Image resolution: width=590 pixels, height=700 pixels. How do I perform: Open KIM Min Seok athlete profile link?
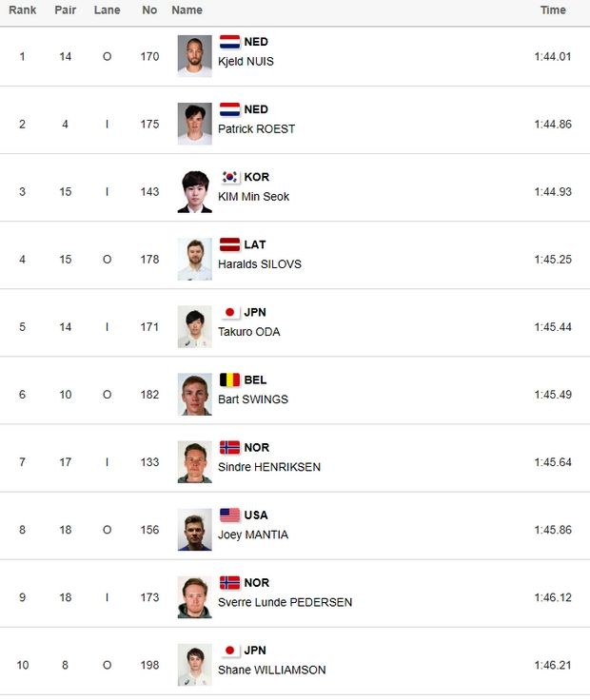(253, 196)
